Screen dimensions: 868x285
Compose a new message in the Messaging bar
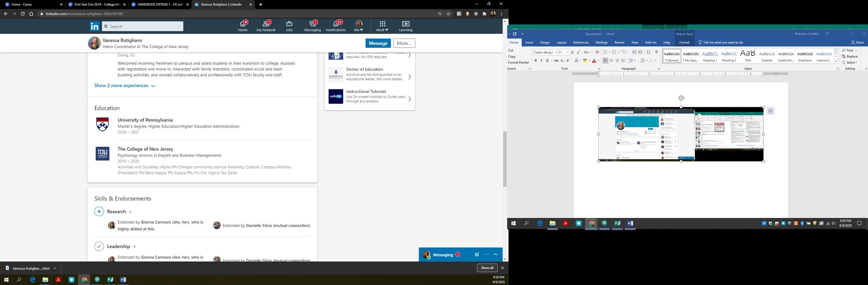pos(477,254)
